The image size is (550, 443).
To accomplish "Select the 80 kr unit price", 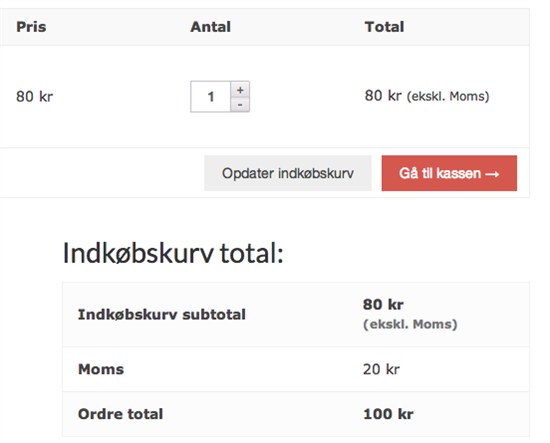I will point(34,97).
